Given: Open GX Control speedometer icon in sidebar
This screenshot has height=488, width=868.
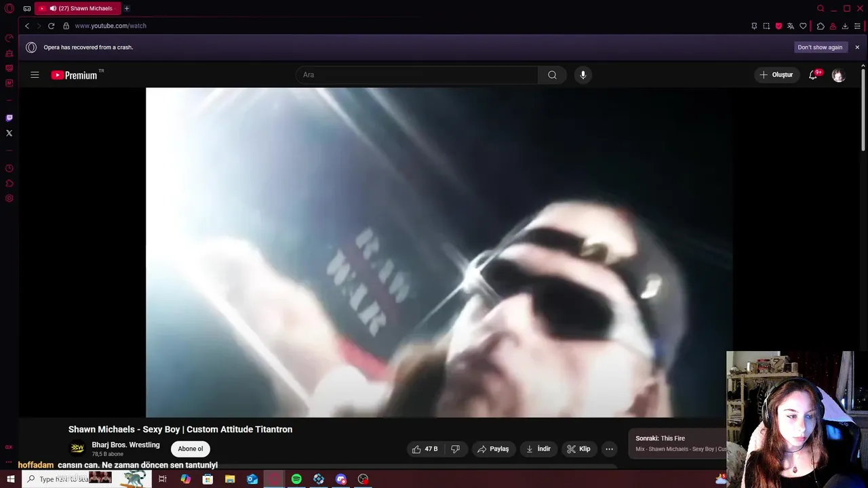Looking at the screenshot, I should click(x=9, y=39).
